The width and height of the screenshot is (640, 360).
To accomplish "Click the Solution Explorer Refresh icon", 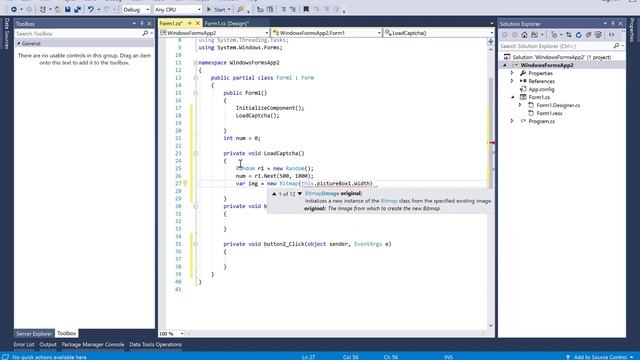I will pos(578,35).
